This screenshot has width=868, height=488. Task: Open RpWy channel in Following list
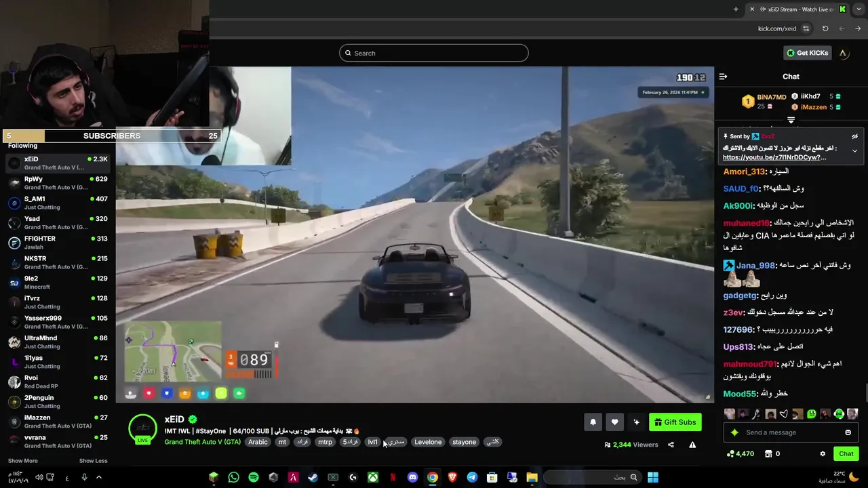coord(58,183)
